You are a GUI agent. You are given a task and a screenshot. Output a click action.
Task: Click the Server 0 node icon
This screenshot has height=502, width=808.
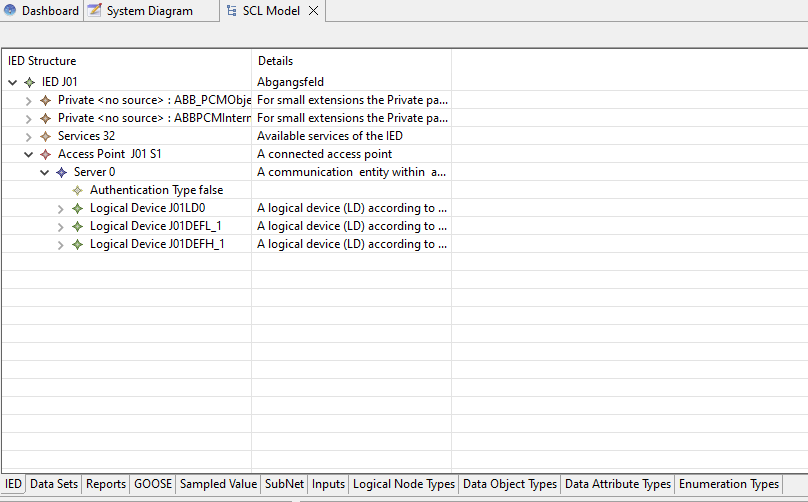[62, 172]
